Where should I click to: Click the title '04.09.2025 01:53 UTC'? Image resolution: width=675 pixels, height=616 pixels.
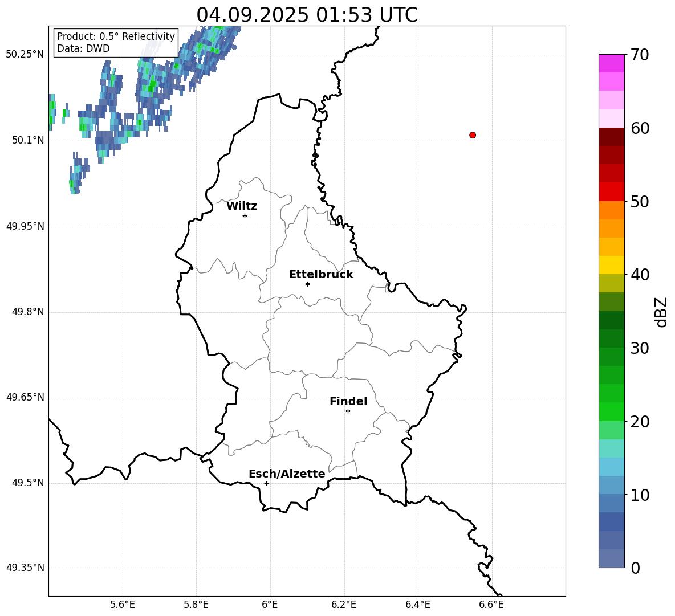point(307,15)
